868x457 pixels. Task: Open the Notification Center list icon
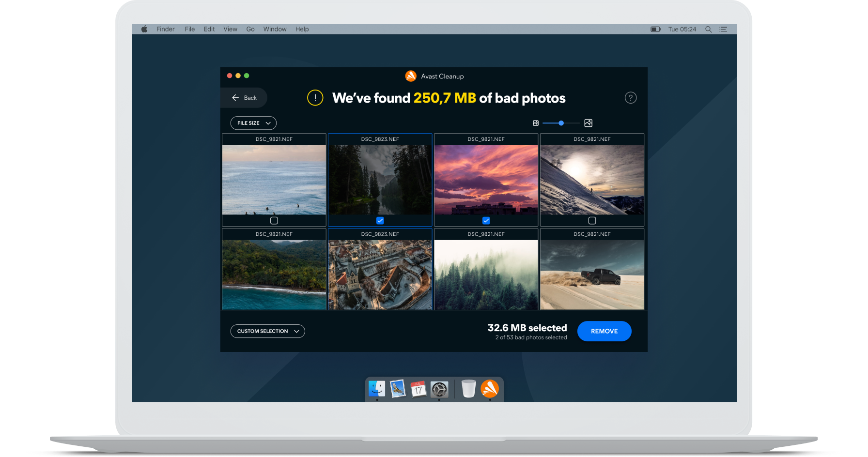pos(724,30)
